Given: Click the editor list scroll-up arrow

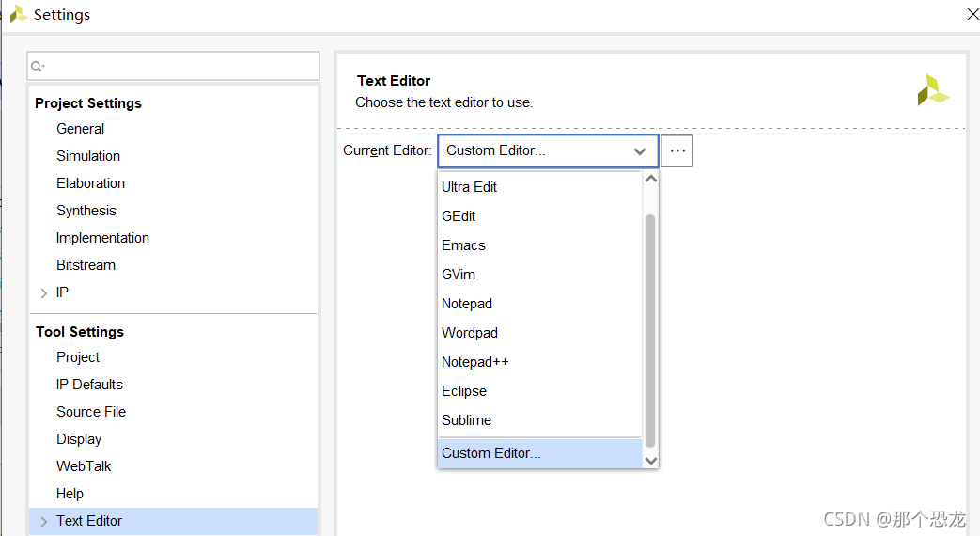Looking at the screenshot, I should [650, 179].
